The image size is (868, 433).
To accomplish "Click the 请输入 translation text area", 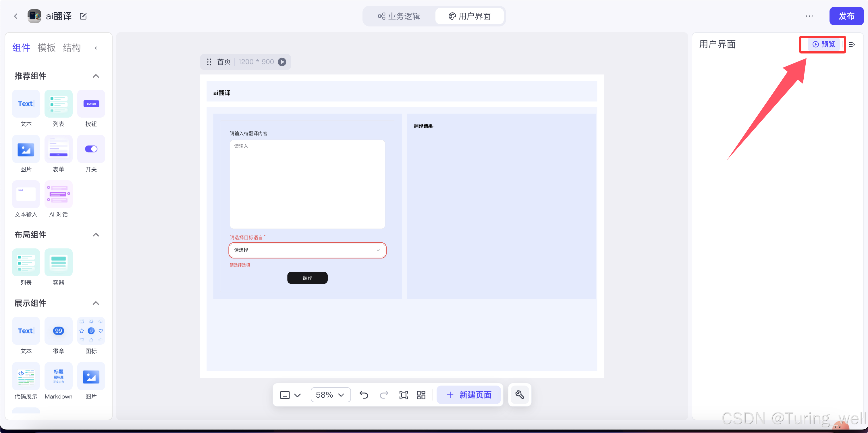I will (307, 184).
